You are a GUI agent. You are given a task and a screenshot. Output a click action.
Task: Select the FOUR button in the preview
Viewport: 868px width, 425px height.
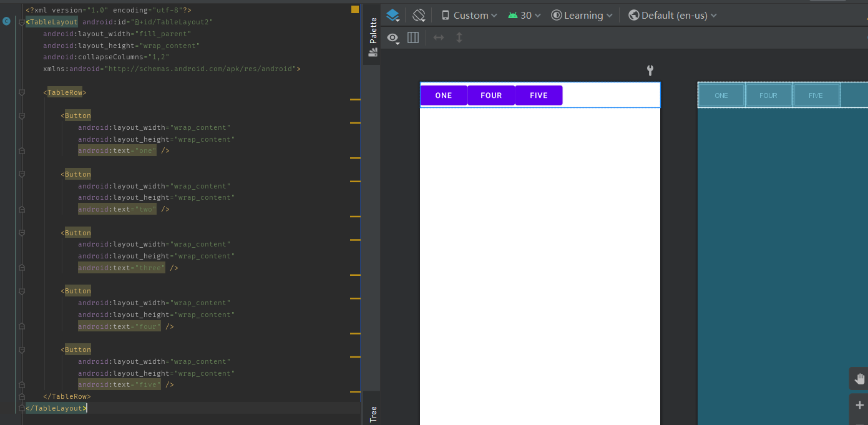point(491,95)
